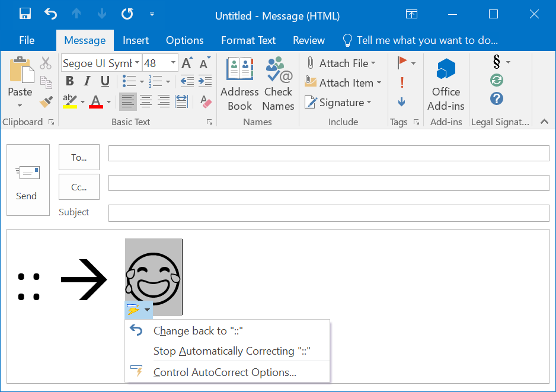Enable Underline formatting
Viewport: 556px width, 392px height.
point(105,81)
